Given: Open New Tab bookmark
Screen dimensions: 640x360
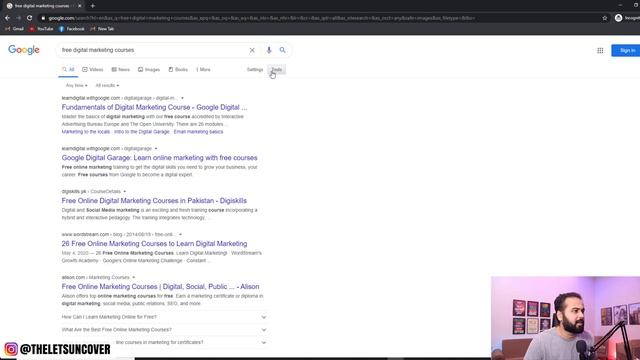Looking at the screenshot, I should (x=102, y=29).
